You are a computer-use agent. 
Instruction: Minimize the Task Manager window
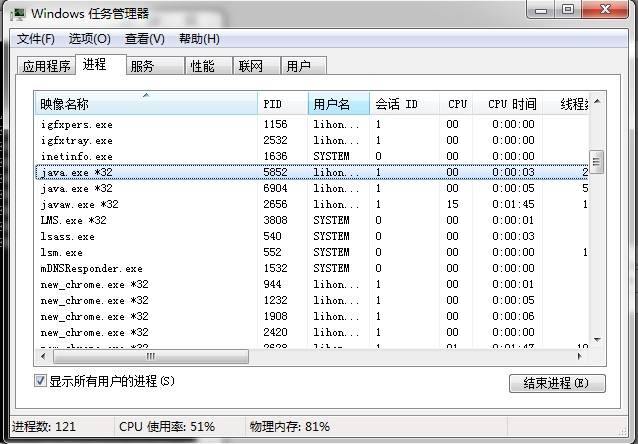(541, 10)
